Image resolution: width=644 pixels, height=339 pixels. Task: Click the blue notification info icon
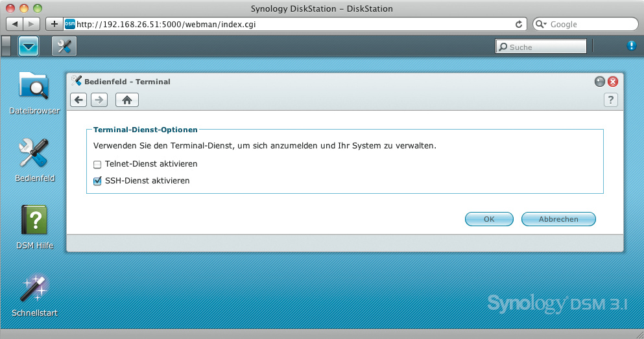click(631, 45)
